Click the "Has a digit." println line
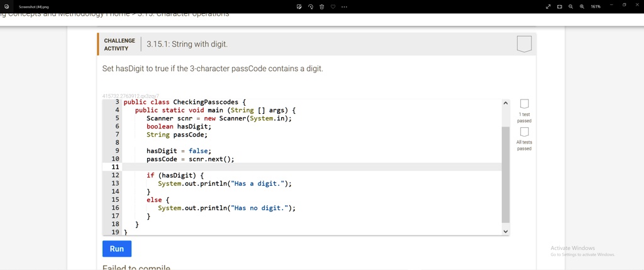The width and height of the screenshot is (644, 270). pos(225,184)
